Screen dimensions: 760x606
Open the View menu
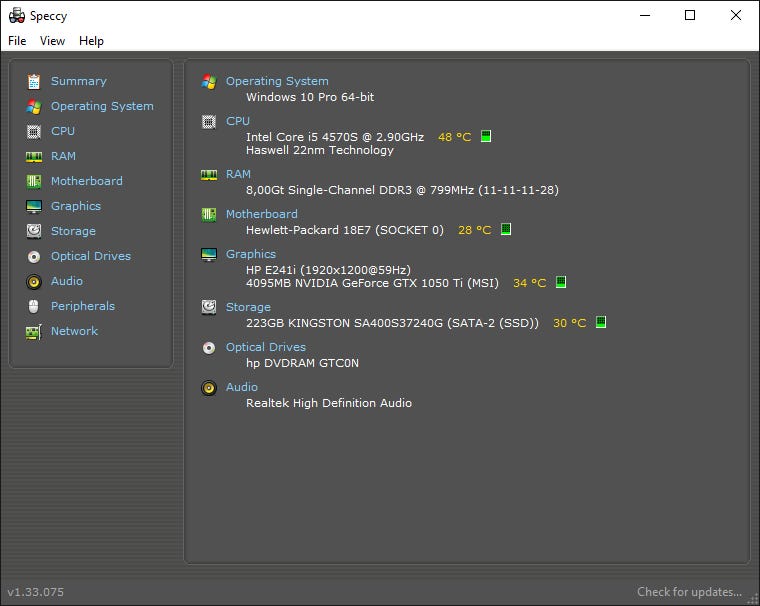(x=52, y=41)
